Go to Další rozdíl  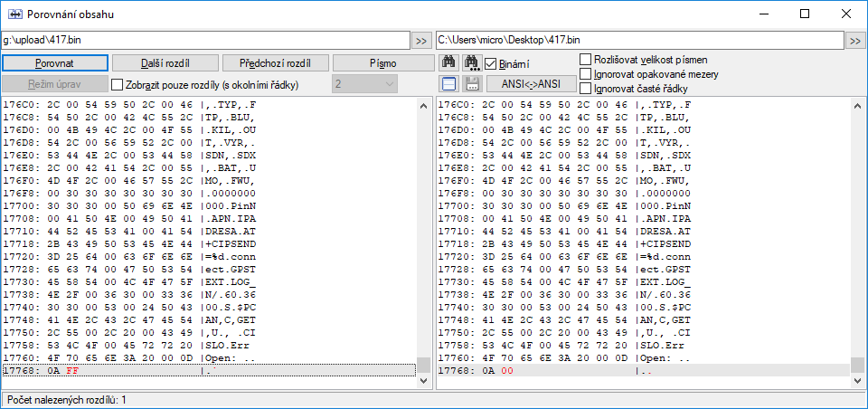[x=166, y=63]
